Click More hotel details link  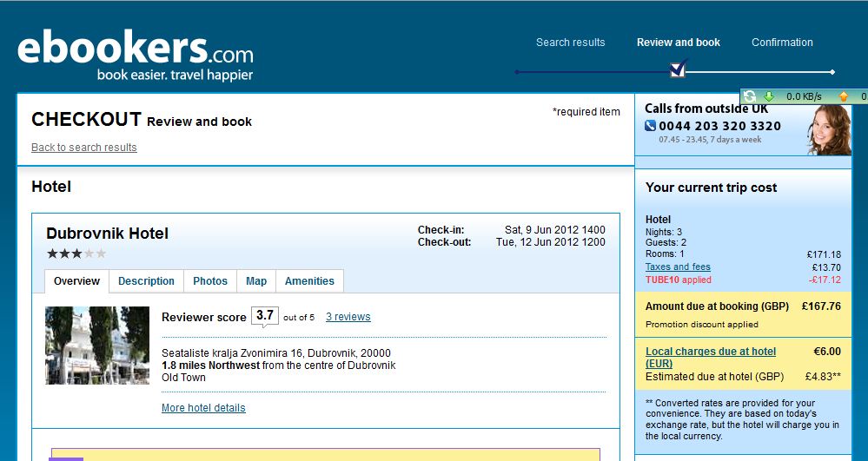(x=203, y=408)
